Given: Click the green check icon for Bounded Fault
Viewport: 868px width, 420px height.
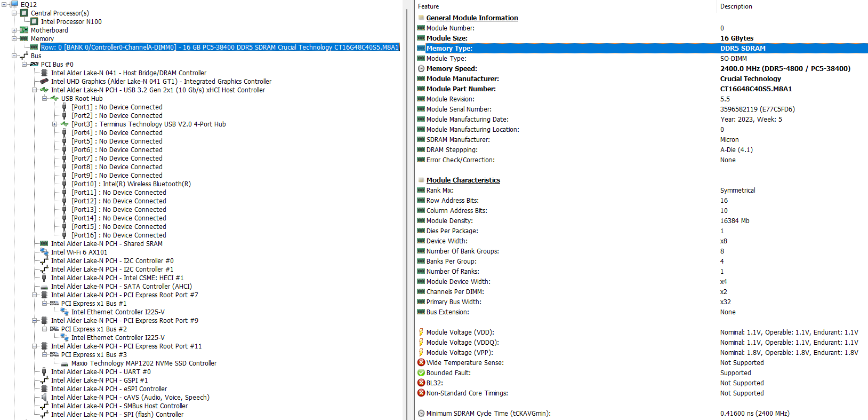Looking at the screenshot, I should pos(421,373).
